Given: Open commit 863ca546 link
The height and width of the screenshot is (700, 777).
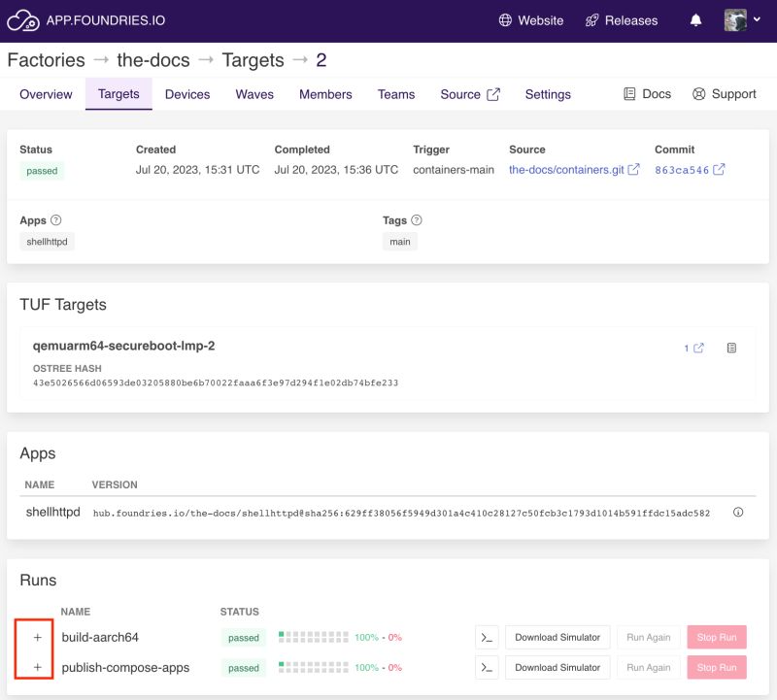Looking at the screenshot, I should tap(682, 170).
